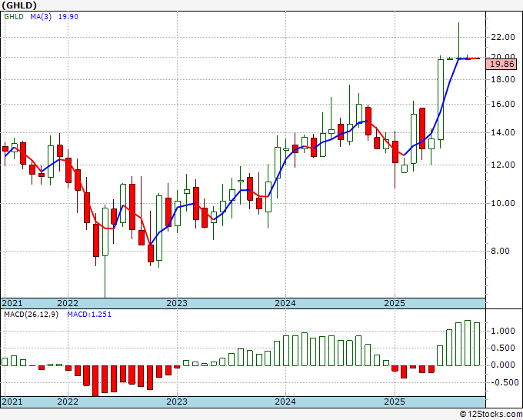Click the MA(3) indicator legend label

tap(40, 16)
